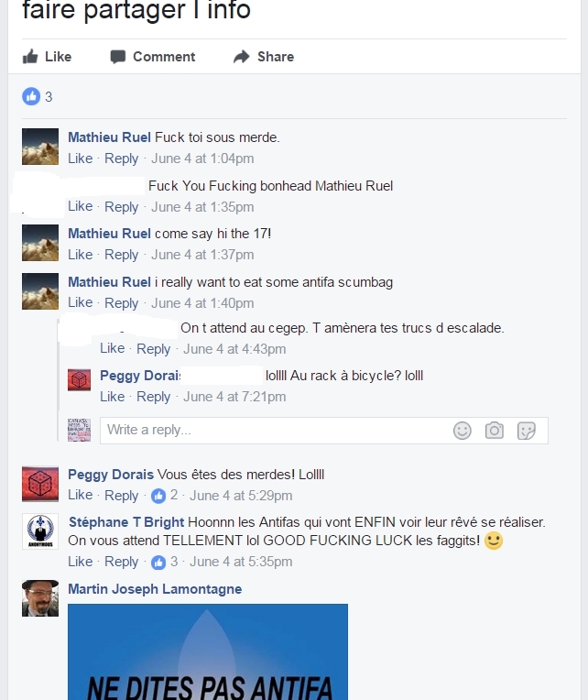Click Martin Joseph Lamontagne's profile picture
Viewport: 588px width, 700px height.
40,598
